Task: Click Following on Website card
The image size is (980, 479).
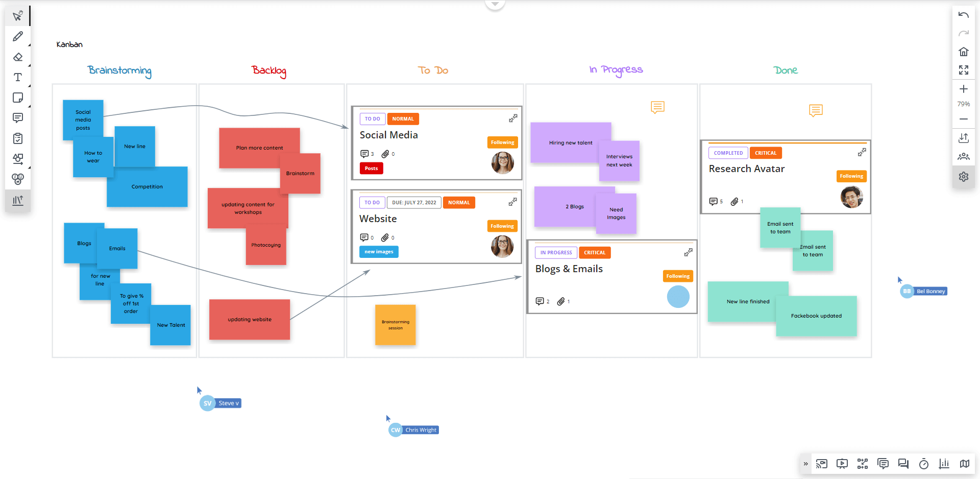Action: tap(502, 226)
